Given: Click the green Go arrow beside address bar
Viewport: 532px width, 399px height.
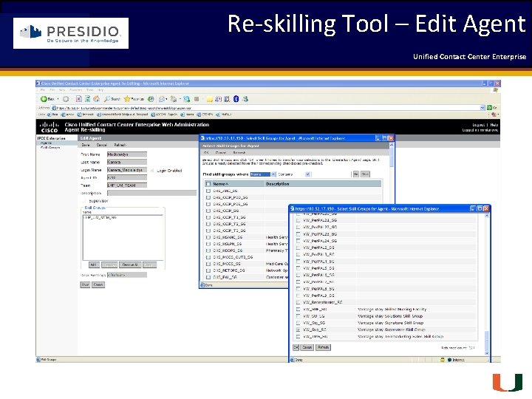Looking at the screenshot, I should [489, 108].
